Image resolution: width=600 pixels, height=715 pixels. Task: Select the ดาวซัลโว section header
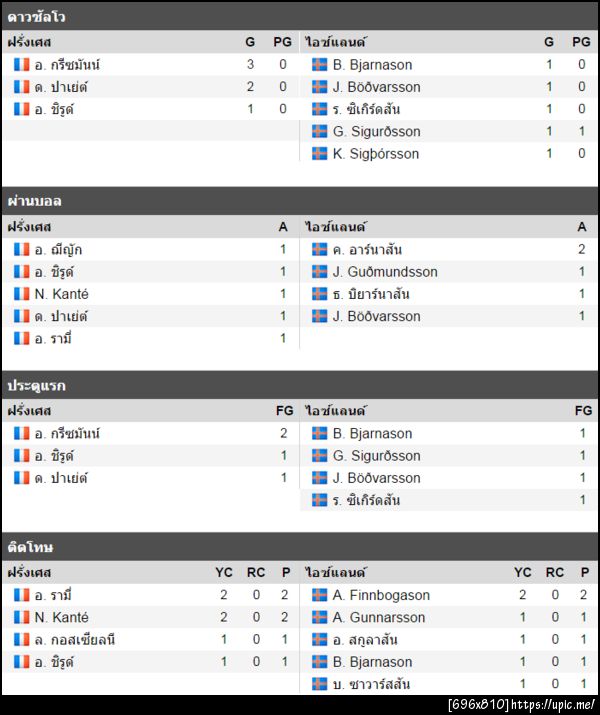tap(36, 16)
